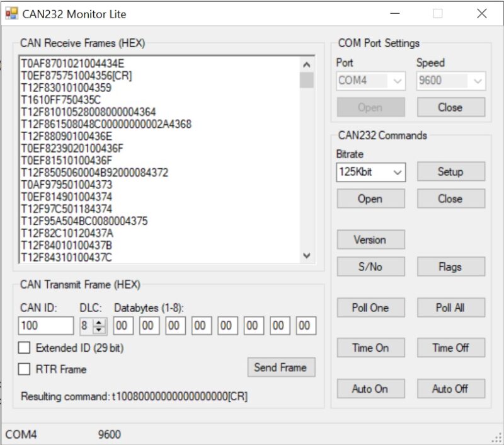Select frame T0EF8239020100436F
This screenshot has width=504, height=445.
click(72, 148)
